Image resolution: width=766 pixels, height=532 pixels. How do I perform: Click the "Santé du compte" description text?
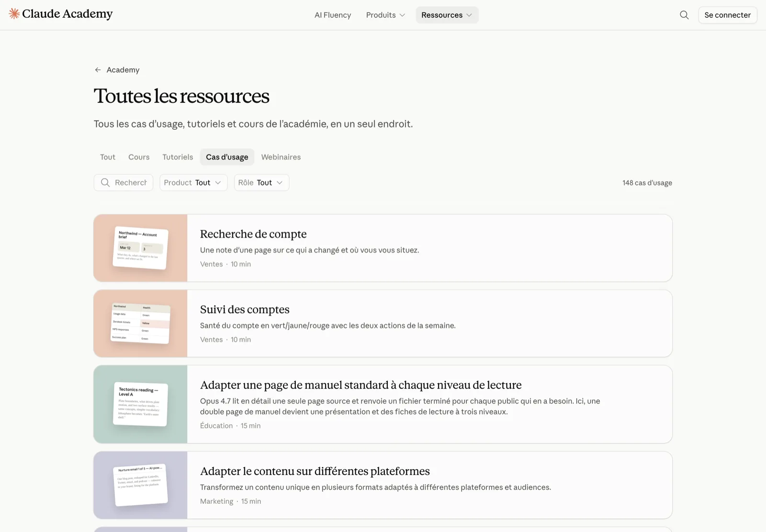328,326
